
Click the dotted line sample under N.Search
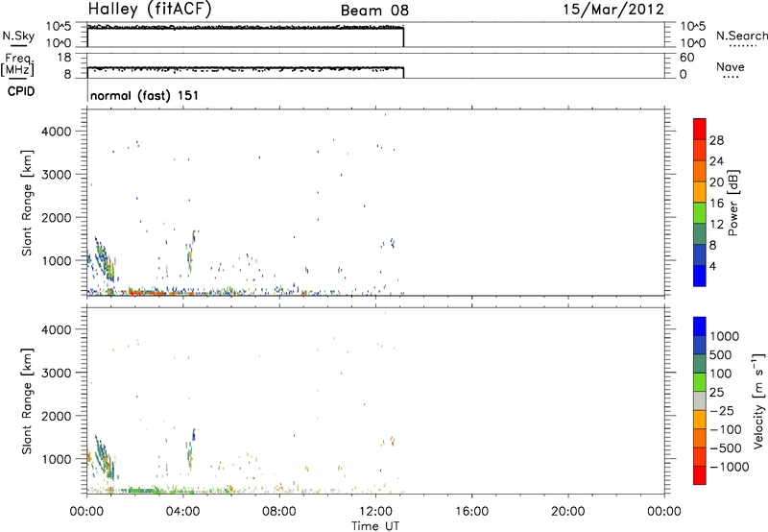click(x=743, y=46)
